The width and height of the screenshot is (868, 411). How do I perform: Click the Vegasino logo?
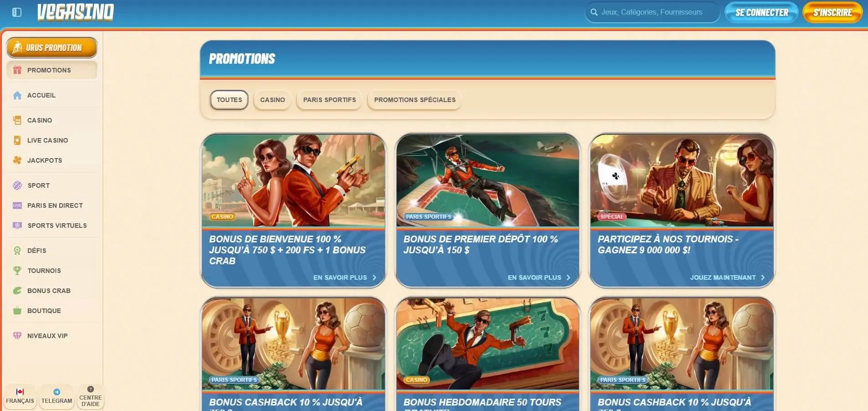76,12
